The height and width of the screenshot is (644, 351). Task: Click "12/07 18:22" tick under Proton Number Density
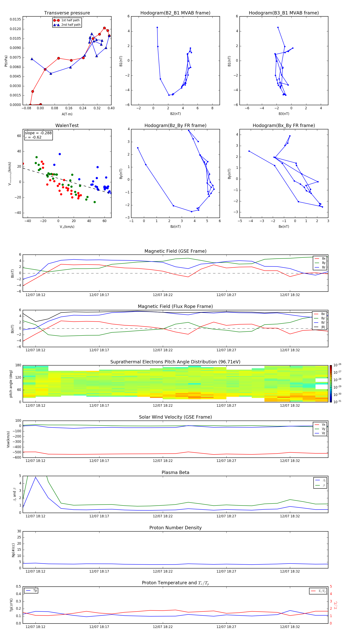coord(163,571)
